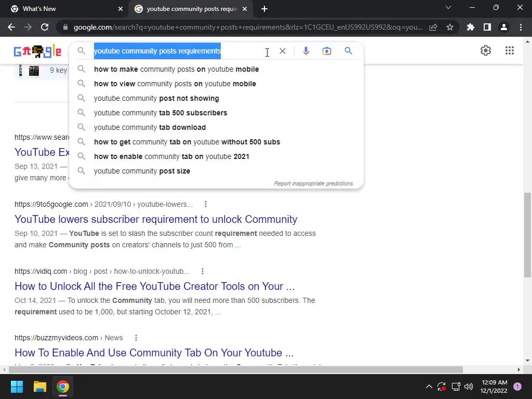This screenshot has height=399, width=532.
Task: Bookmark this page with the star
Action: click(x=450, y=27)
